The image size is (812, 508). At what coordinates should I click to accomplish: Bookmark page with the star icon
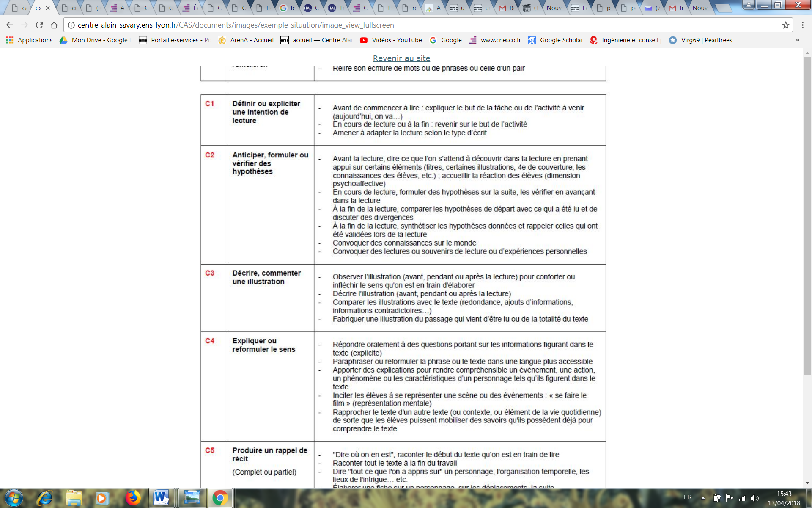click(x=785, y=25)
